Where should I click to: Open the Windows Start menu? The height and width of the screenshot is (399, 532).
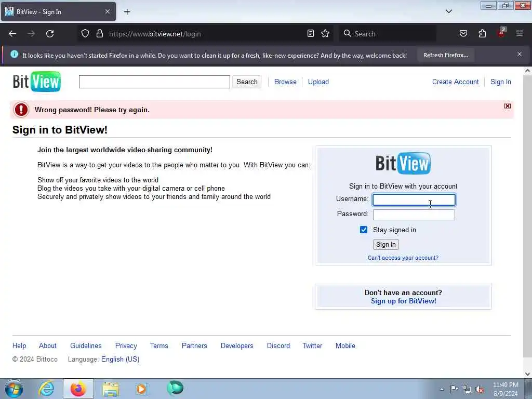[x=14, y=389]
